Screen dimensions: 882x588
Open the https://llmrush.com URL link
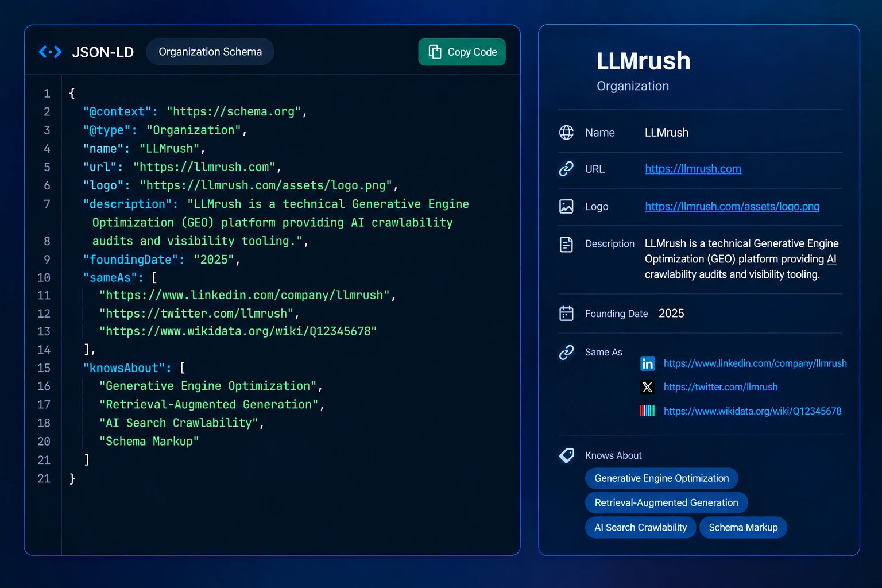tap(693, 169)
